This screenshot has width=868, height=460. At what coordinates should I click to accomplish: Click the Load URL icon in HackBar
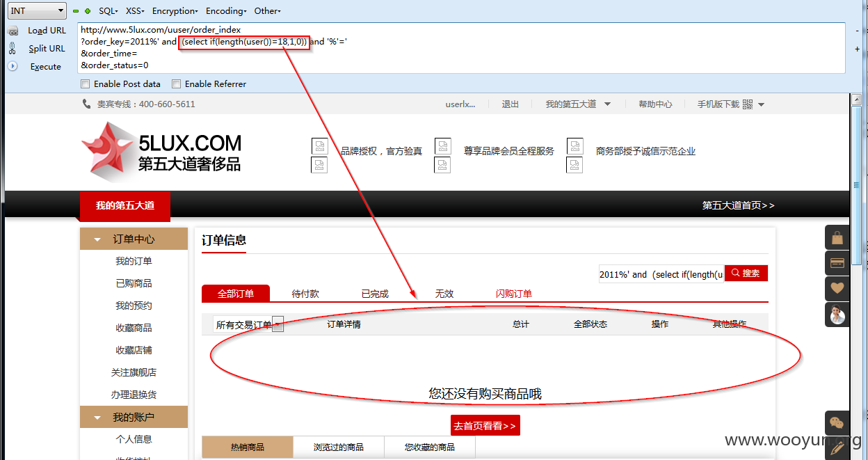13,31
